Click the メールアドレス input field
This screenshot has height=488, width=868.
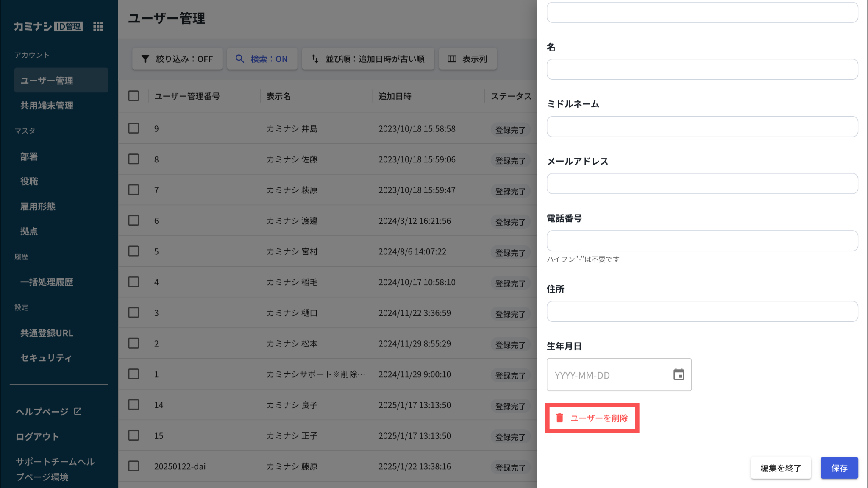pos(702,184)
